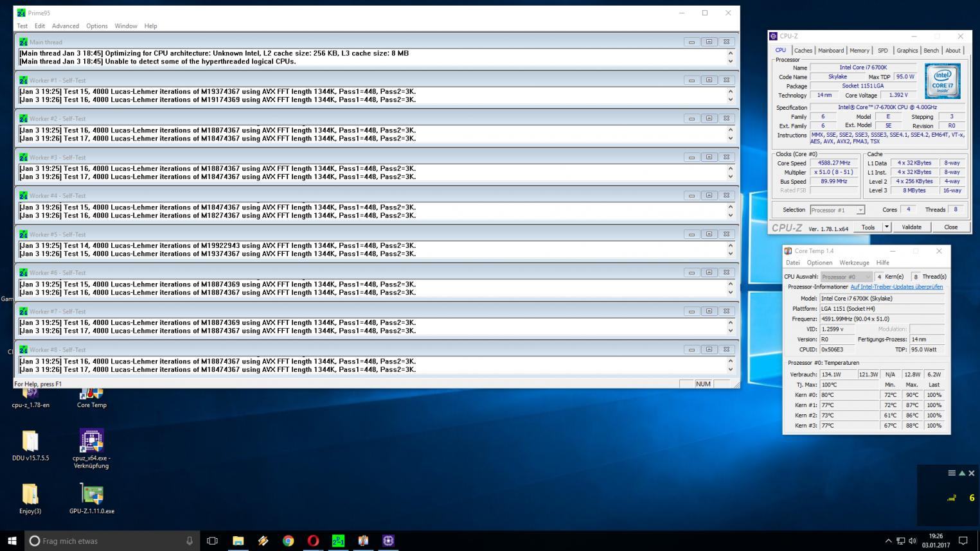This screenshot has height=551, width=980.
Task: Close the Worker #8 sub-window
Action: point(726,350)
